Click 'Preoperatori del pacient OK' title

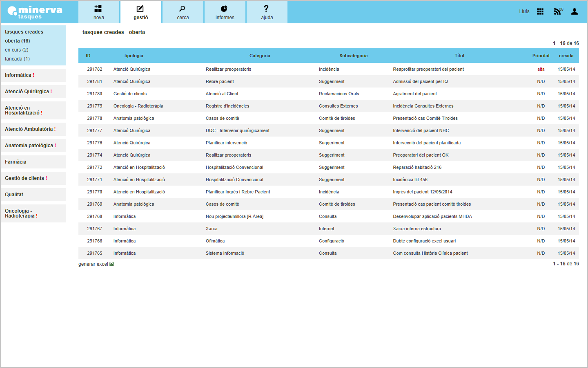point(421,155)
